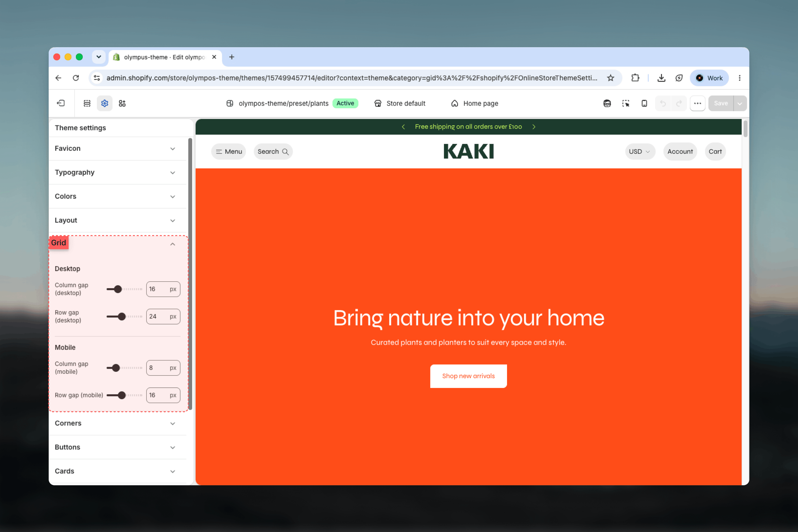The width and height of the screenshot is (798, 532).
Task: Select the olympus-theme browser tab
Action: (x=165, y=57)
